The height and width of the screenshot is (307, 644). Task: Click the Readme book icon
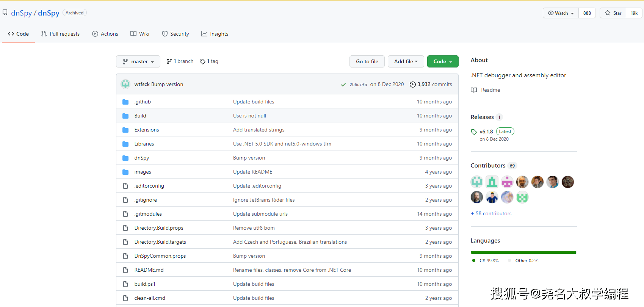[x=474, y=90]
